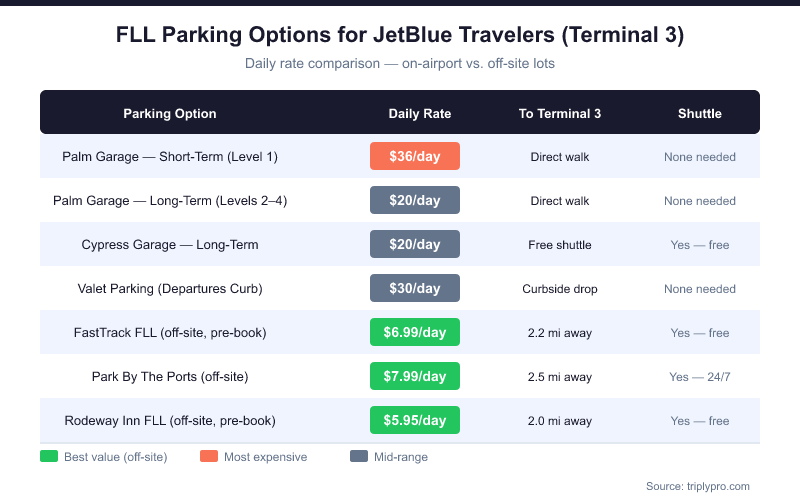Click the Shuttle column header

tap(700, 114)
